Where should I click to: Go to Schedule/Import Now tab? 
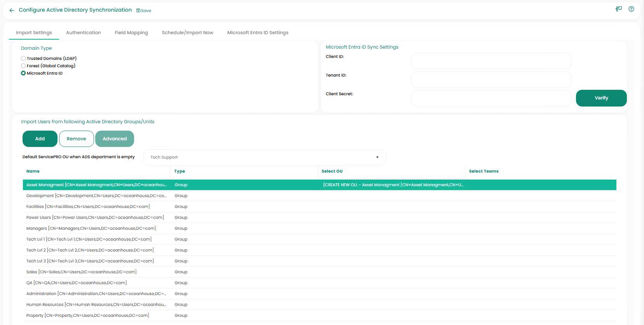coord(187,33)
